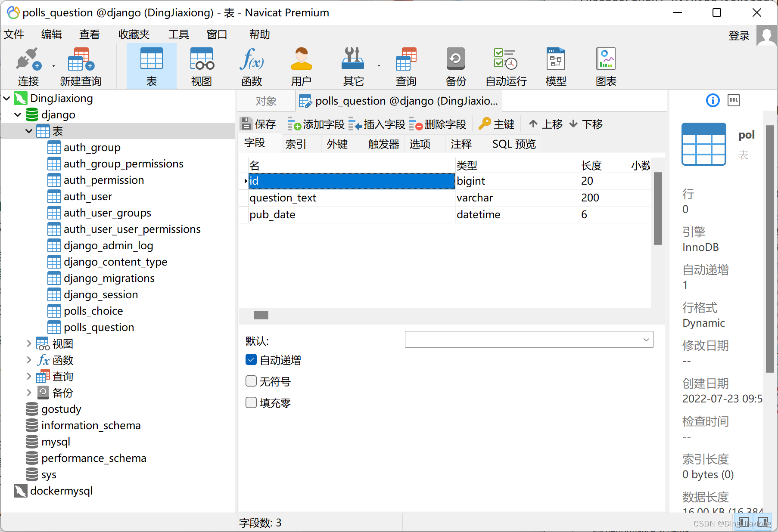The width and height of the screenshot is (778, 532).
Task: Uncheck the 自动递增 checkbox
Action: click(251, 359)
